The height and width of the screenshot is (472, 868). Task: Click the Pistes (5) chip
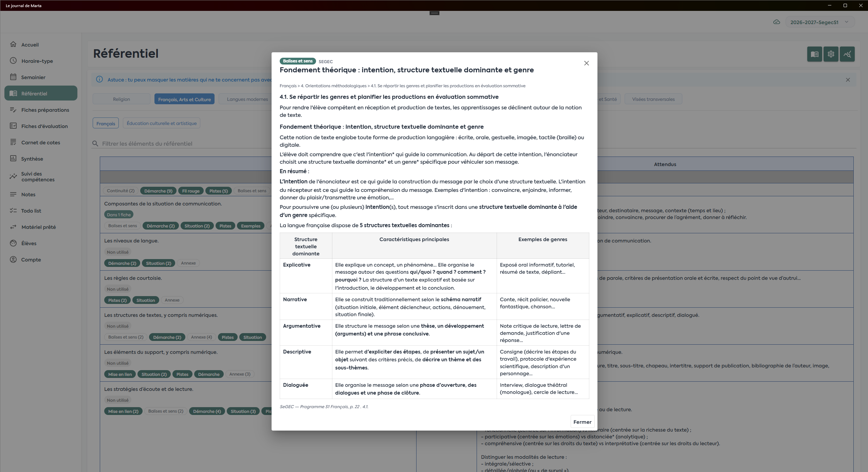[x=219, y=191]
